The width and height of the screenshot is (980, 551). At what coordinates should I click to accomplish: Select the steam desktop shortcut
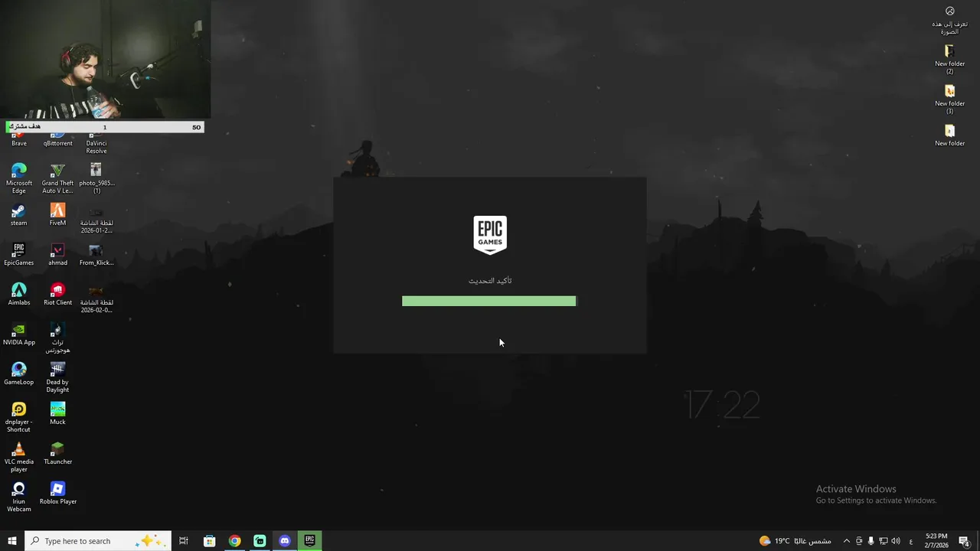[19, 214]
